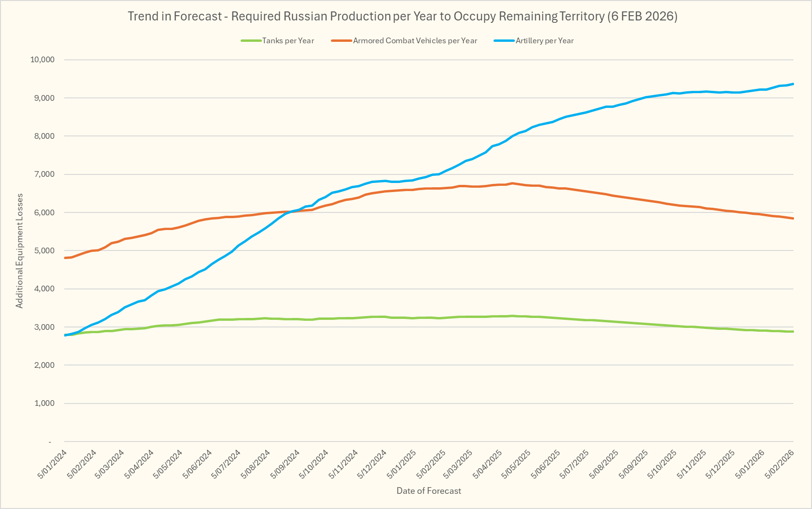Click the chart title text
The width and height of the screenshot is (812, 509).
click(402, 16)
